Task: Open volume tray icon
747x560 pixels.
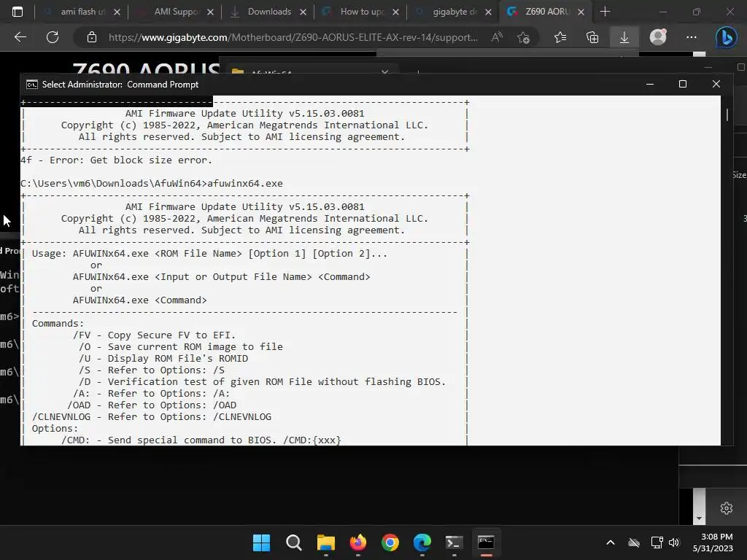Action: coord(673,542)
